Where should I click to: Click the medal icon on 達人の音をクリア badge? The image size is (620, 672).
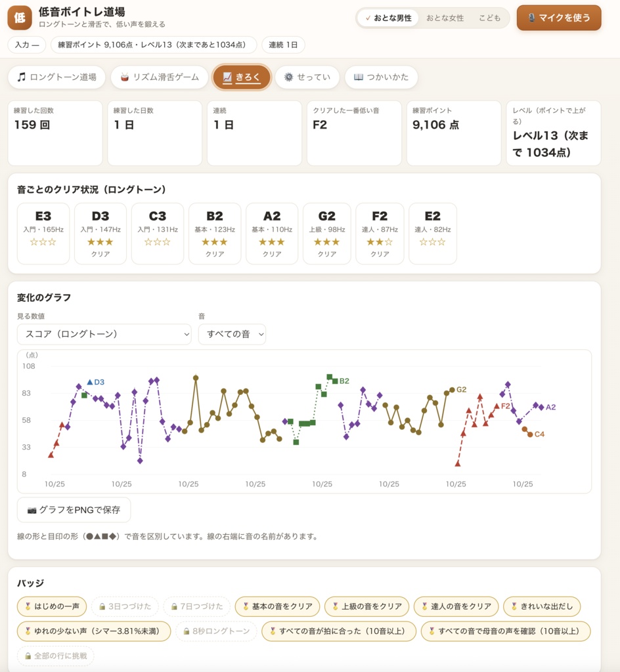[x=424, y=606]
